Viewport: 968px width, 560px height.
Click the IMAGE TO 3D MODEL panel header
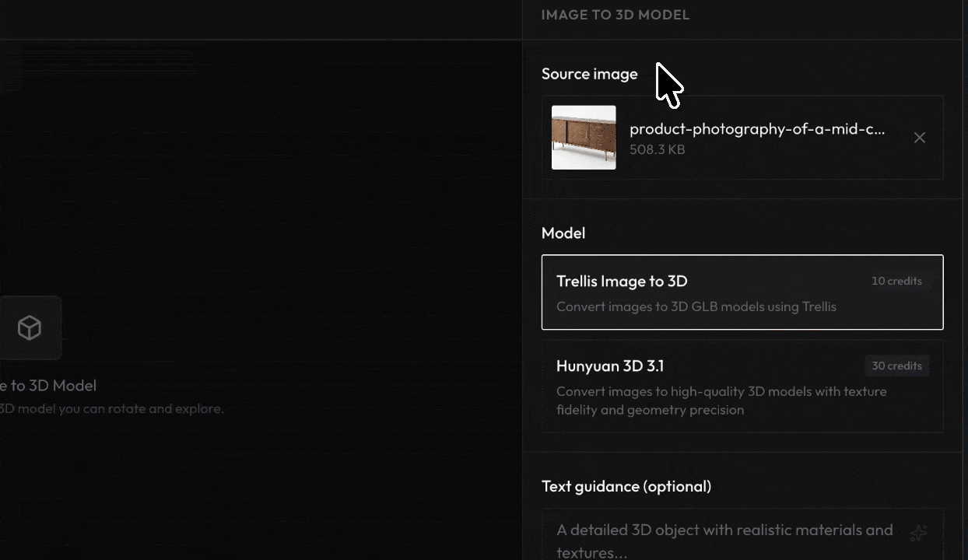click(615, 15)
